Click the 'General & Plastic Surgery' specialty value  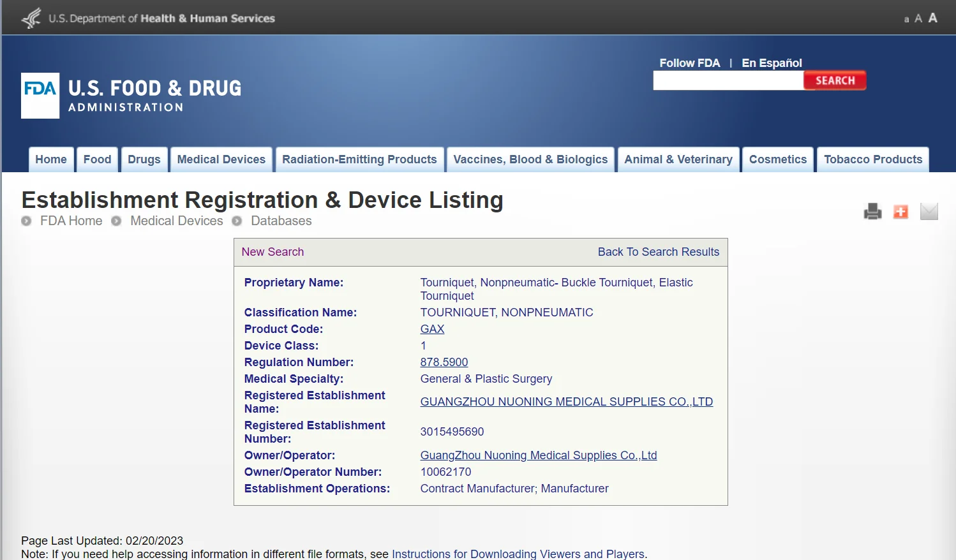coord(486,379)
